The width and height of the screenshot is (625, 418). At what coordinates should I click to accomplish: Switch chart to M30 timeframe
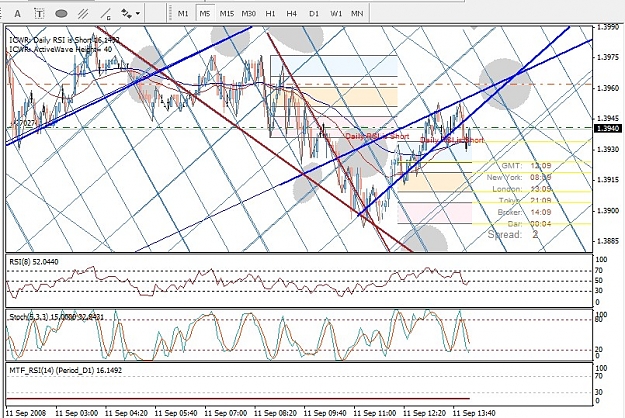pos(249,14)
